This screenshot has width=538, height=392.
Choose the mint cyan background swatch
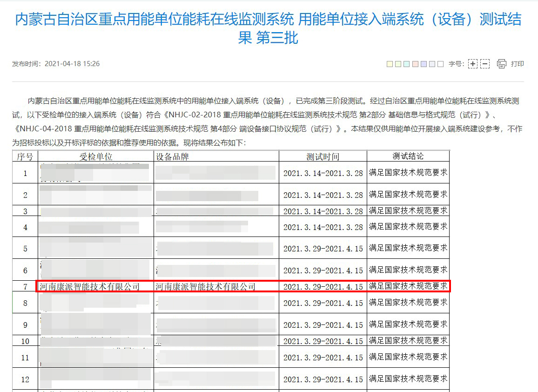click(406, 64)
